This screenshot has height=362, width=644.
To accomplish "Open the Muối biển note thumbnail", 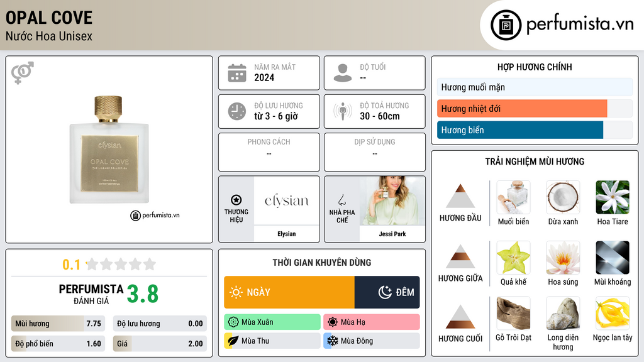I will 513,197.
